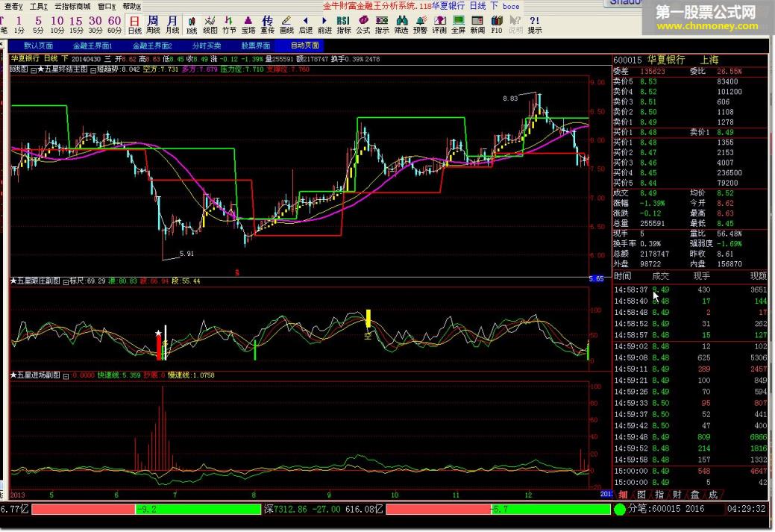Select the 细 detail tab
This screenshot has height=532, width=775.
coord(623,495)
